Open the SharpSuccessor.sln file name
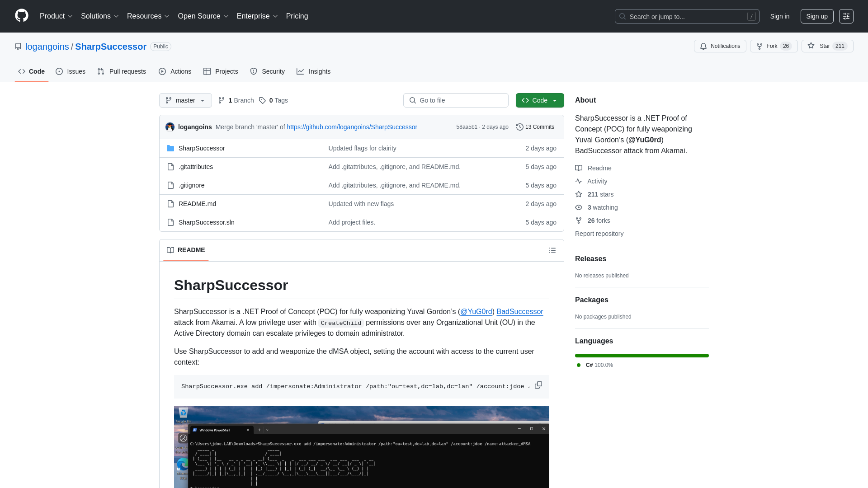 click(x=206, y=222)
